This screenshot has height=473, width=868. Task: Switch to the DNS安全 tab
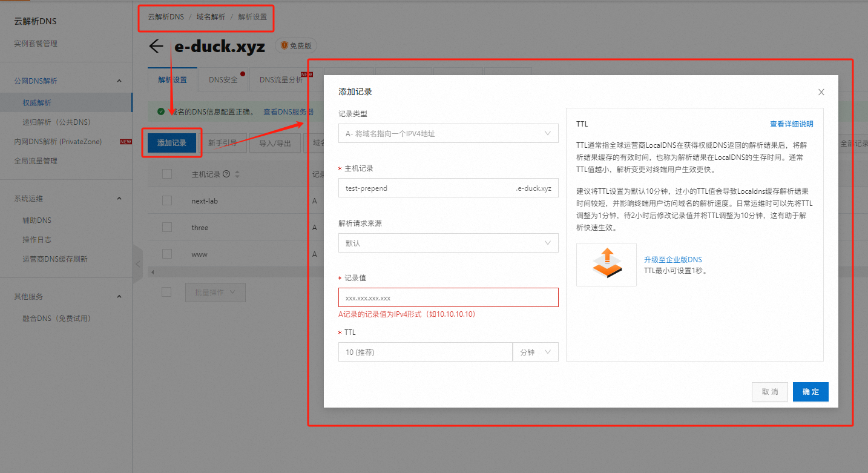click(223, 80)
